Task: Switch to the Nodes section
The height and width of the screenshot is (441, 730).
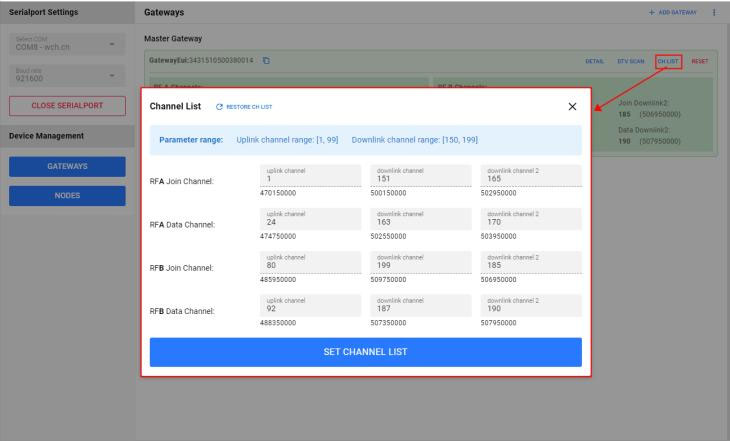Action: pyautogui.click(x=67, y=195)
